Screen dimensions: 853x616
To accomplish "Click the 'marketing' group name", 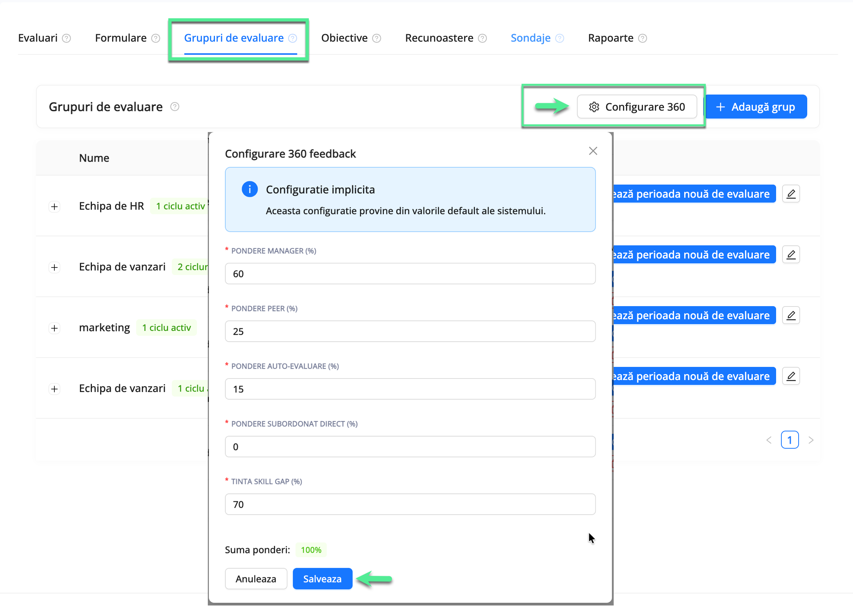I will [x=104, y=328].
